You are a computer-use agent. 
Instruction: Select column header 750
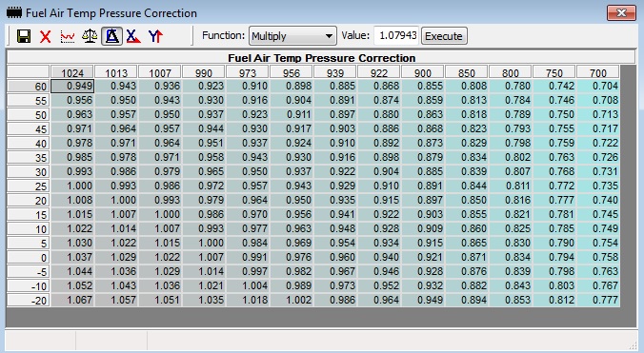point(554,72)
